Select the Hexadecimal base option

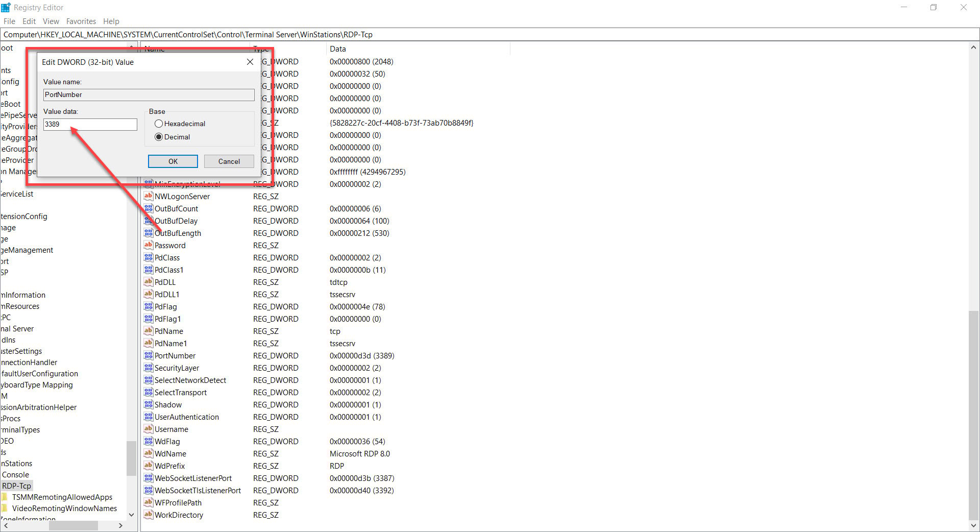[x=158, y=124]
